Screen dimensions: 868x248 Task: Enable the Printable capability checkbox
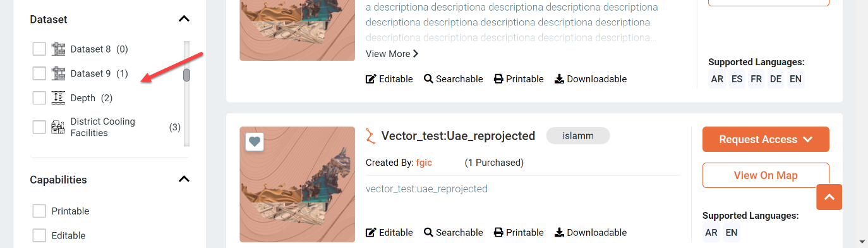(39, 211)
